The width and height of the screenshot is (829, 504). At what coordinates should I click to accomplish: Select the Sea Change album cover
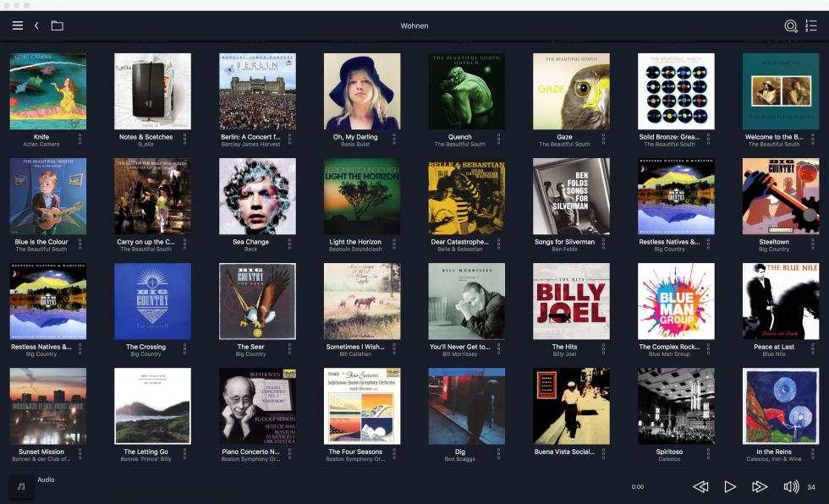point(257,196)
